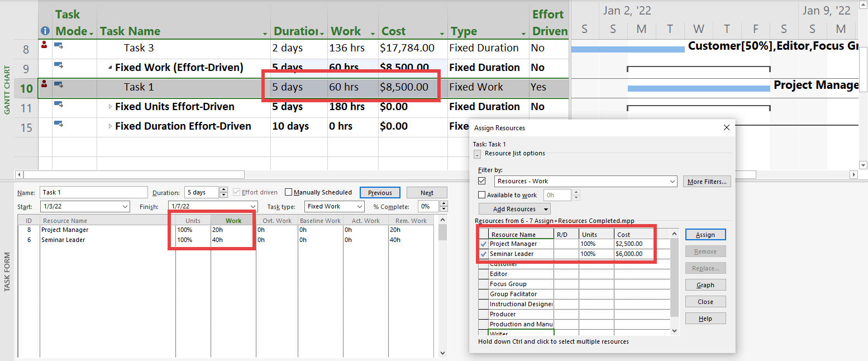This screenshot has width=868, height=361.
Task: Open the Start date dropdown in Task Form
Action: coord(124,207)
